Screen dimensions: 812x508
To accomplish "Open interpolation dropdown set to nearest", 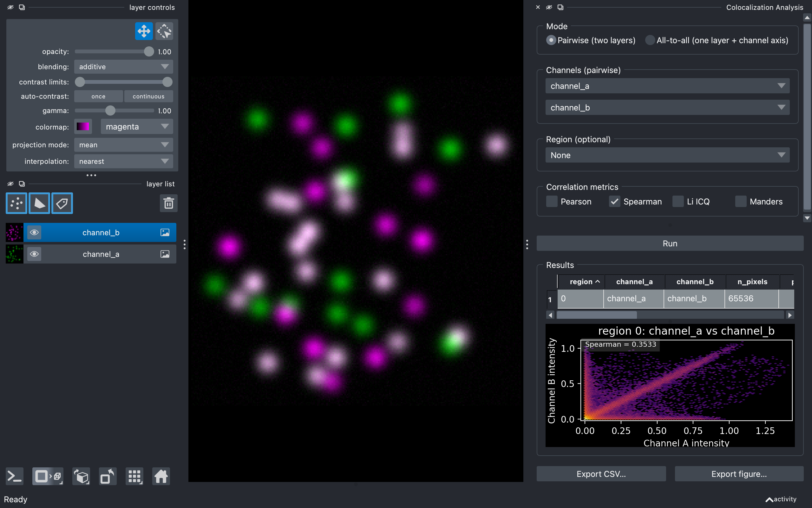I will click(123, 161).
